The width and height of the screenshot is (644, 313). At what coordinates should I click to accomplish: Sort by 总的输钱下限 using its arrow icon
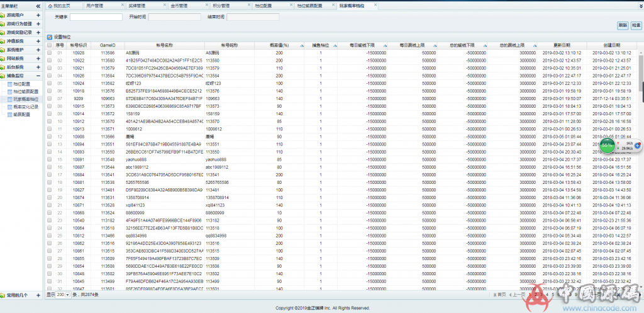coord(485,45)
